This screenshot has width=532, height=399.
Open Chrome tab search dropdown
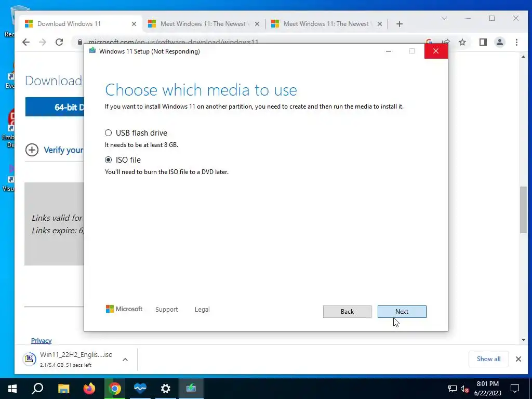[x=444, y=18]
